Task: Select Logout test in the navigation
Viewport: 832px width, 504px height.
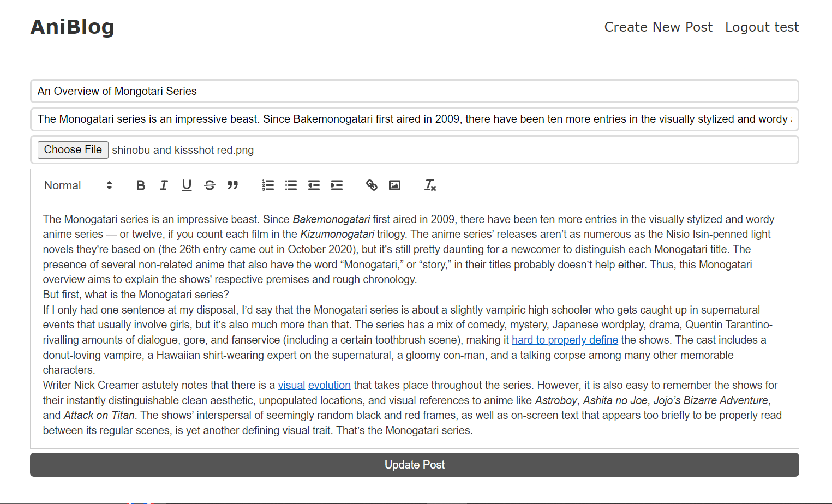Action: coord(762,27)
